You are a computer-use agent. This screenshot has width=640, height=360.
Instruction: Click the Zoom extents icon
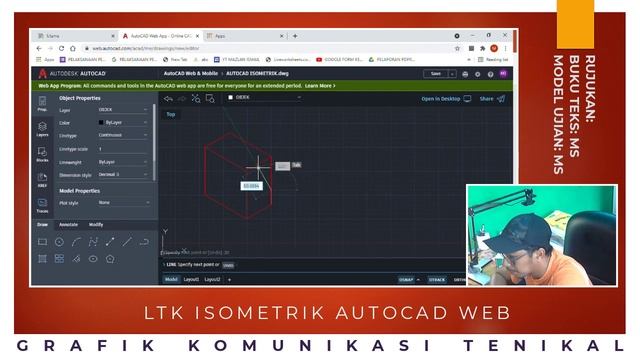coord(196,99)
